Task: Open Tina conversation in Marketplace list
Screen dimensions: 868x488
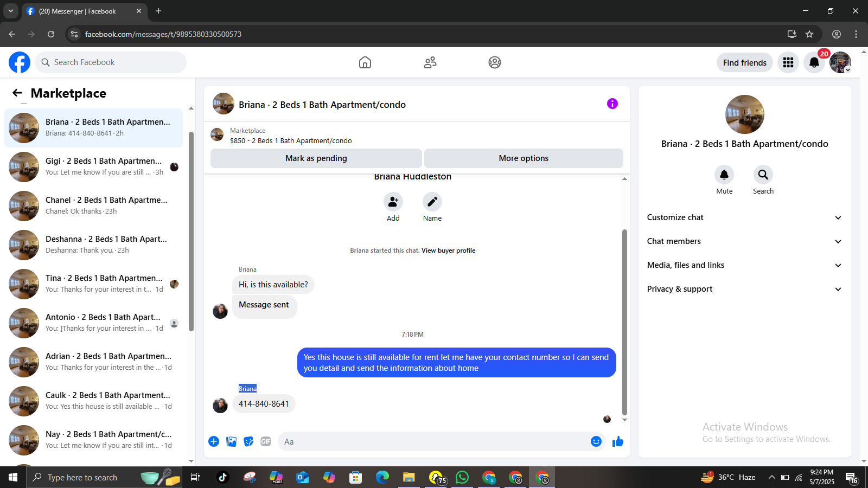Action: (x=93, y=284)
